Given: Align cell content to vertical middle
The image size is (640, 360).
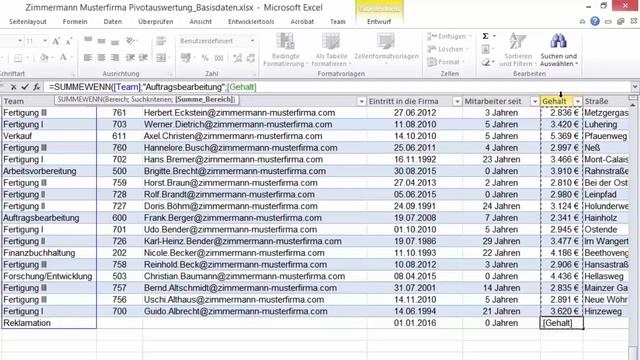Looking at the screenshot, I should coord(102,41).
